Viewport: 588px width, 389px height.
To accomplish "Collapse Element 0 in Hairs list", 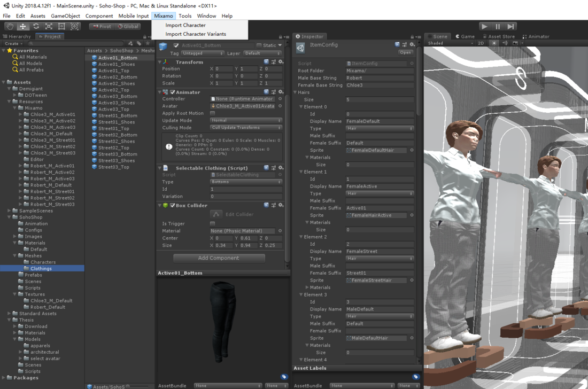I will pyautogui.click(x=301, y=107).
